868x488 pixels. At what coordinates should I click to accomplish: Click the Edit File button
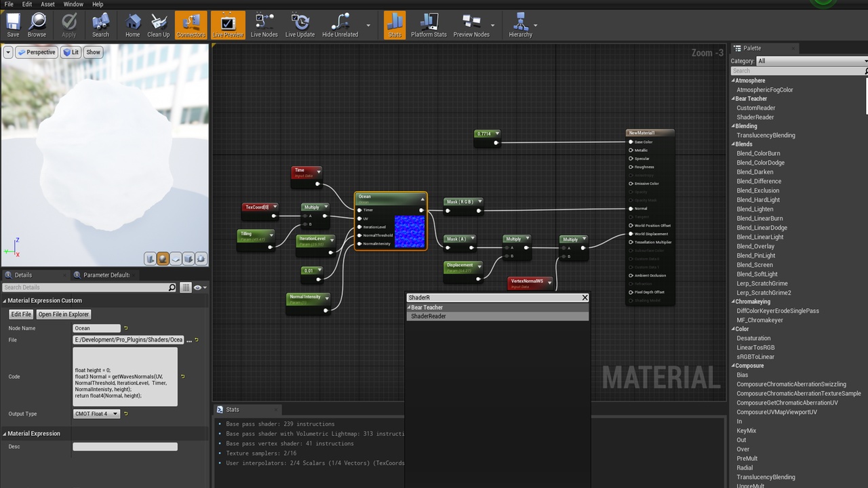click(21, 314)
